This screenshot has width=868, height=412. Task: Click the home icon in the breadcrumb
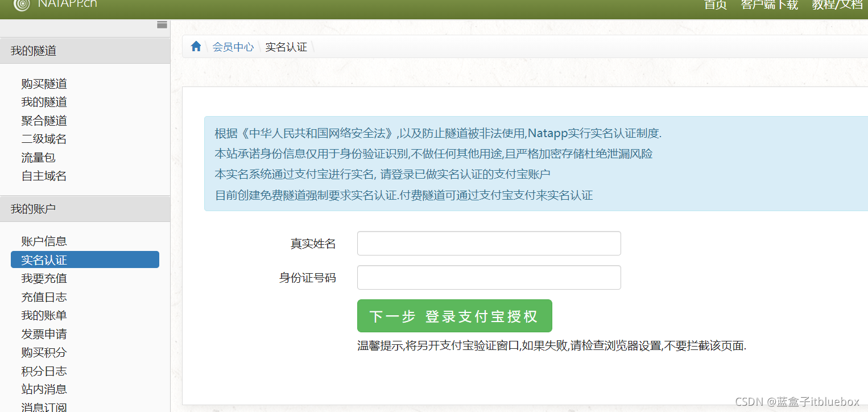tap(196, 47)
